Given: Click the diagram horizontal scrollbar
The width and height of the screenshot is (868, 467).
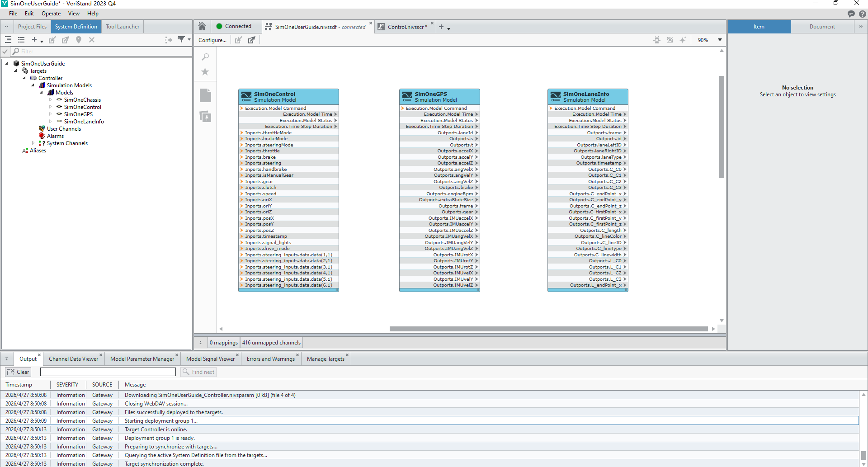Looking at the screenshot, I should point(548,329).
